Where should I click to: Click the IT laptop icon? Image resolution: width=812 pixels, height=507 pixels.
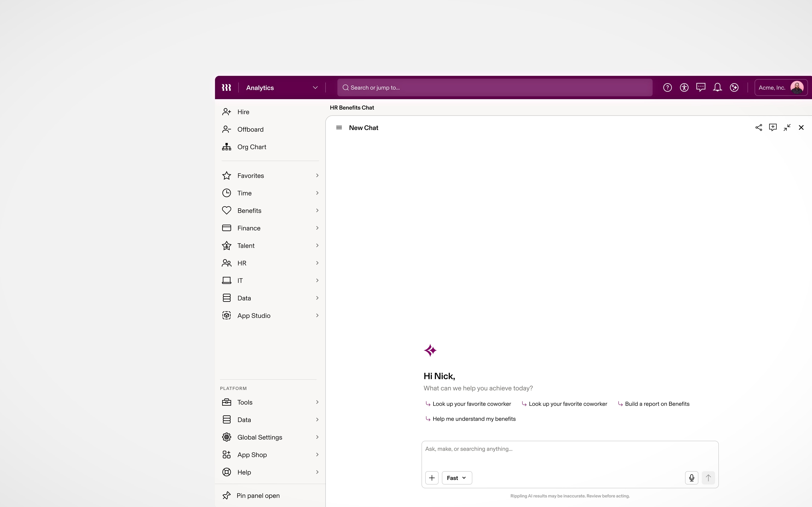(x=227, y=280)
